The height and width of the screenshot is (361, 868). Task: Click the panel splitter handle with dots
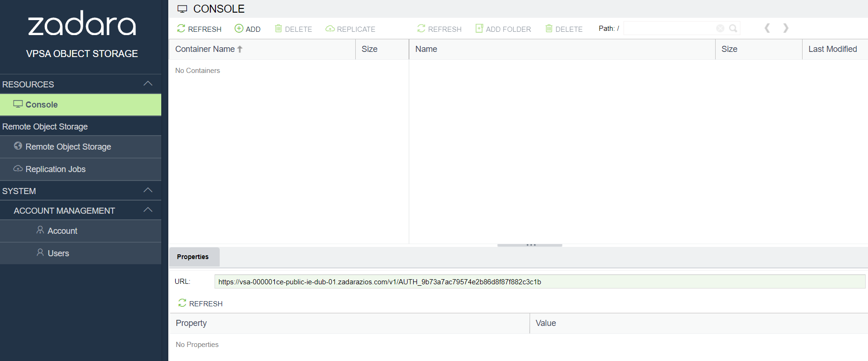click(x=530, y=245)
